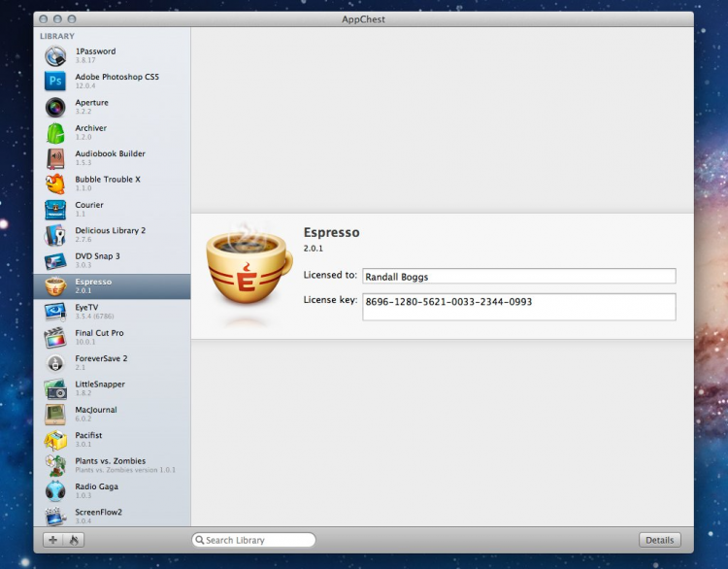Screen dimensions: 728x569
Task: Click the Licensed to name field
Action: pos(519,276)
